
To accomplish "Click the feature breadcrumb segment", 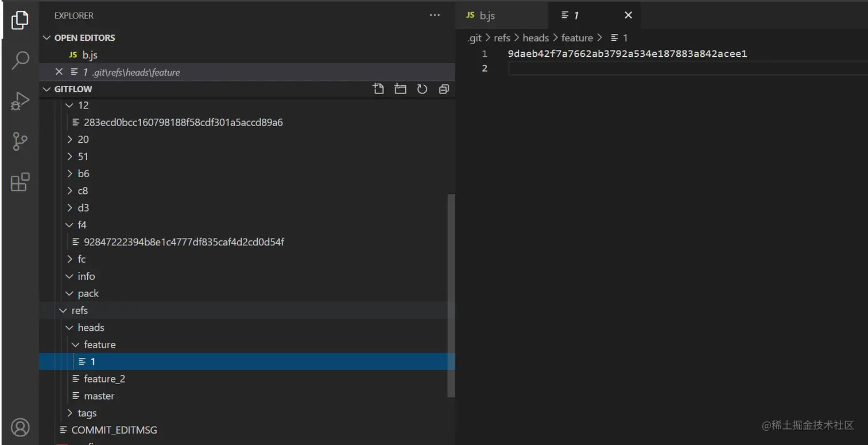I will tap(577, 38).
